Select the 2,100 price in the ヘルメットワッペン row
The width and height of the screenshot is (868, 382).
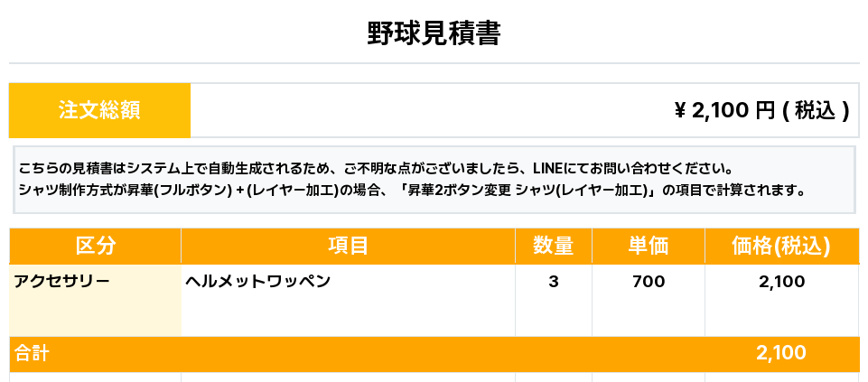(781, 282)
